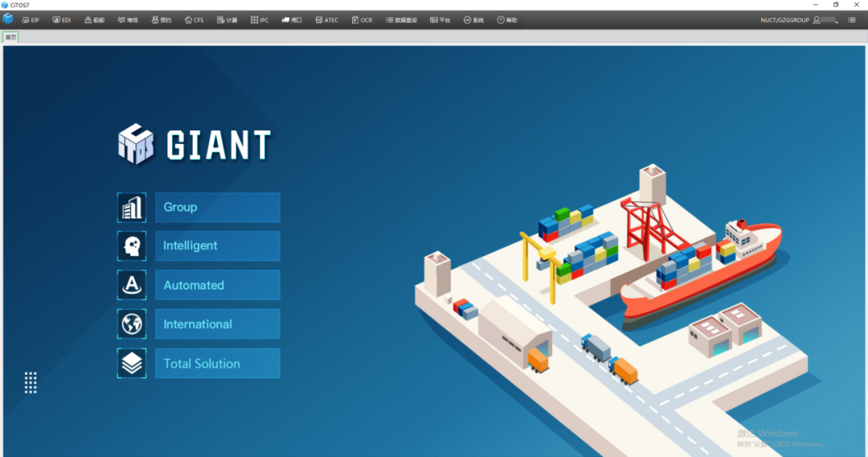Click the Group building icon

point(132,208)
